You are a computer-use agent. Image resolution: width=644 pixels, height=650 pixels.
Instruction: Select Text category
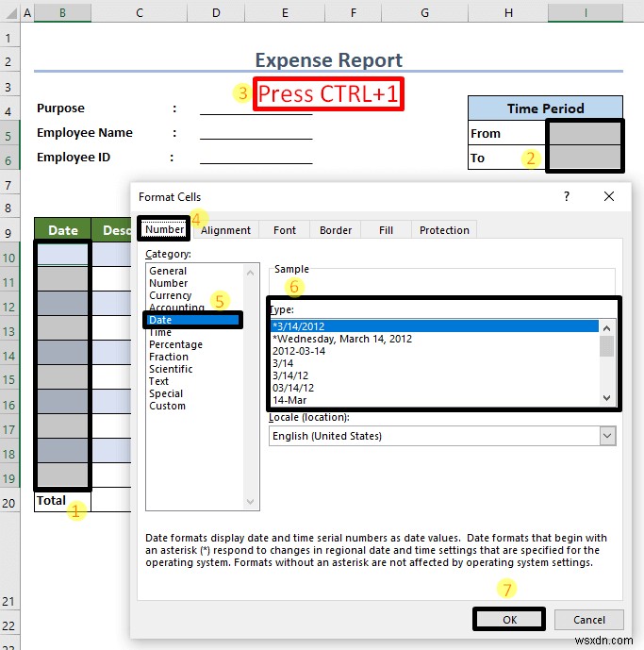[158, 381]
